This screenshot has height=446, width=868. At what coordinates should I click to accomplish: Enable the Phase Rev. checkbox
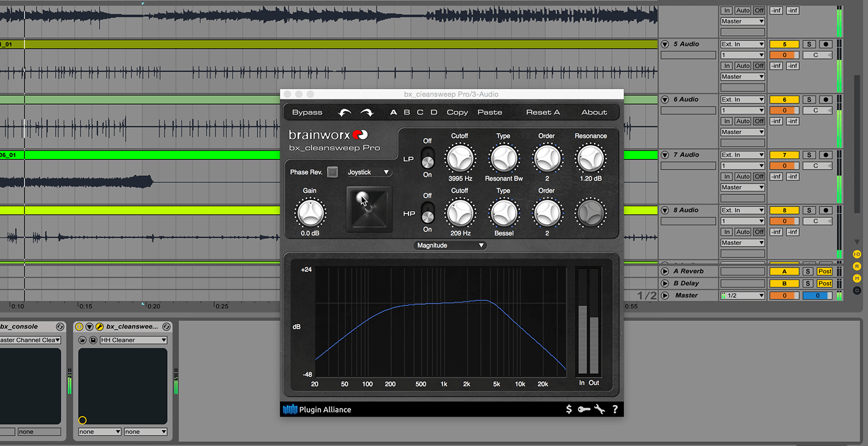[x=332, y=172]
